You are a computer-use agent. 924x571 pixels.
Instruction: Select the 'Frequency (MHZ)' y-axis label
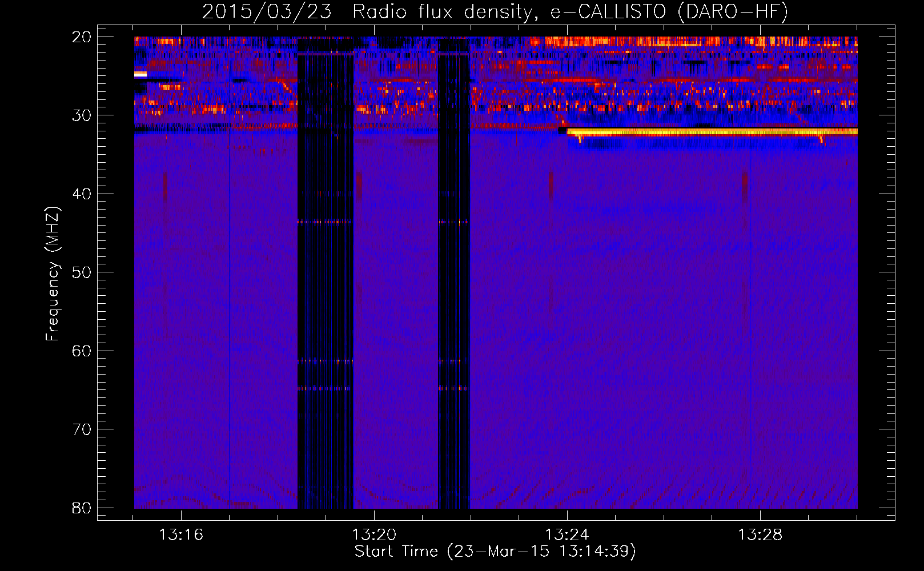tap(53, 274)
